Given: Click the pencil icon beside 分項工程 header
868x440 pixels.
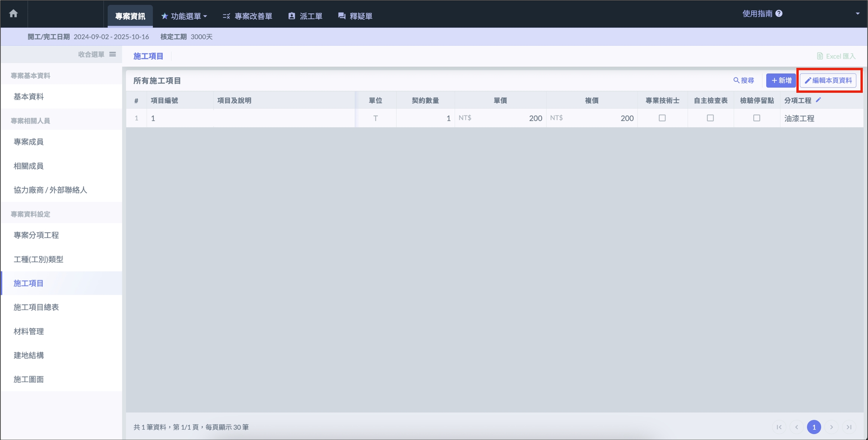Looking at the screenshot, I should point(818,100).
